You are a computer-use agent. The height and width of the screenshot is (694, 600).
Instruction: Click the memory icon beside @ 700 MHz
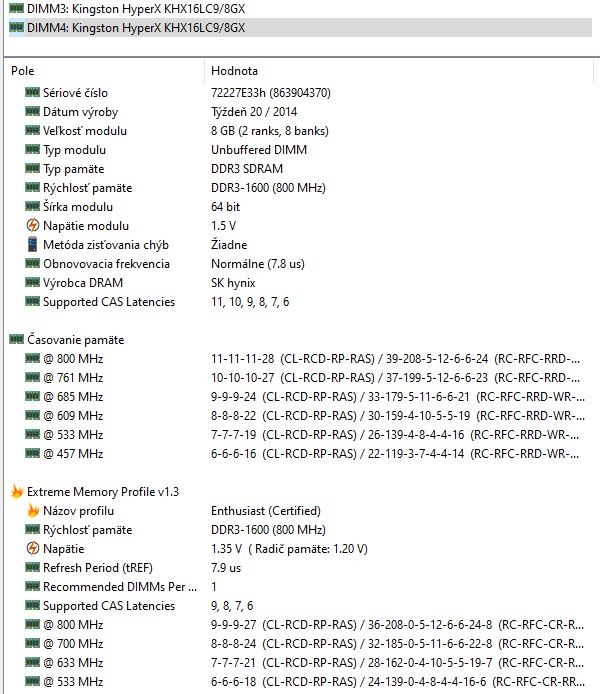click(32, 643)
